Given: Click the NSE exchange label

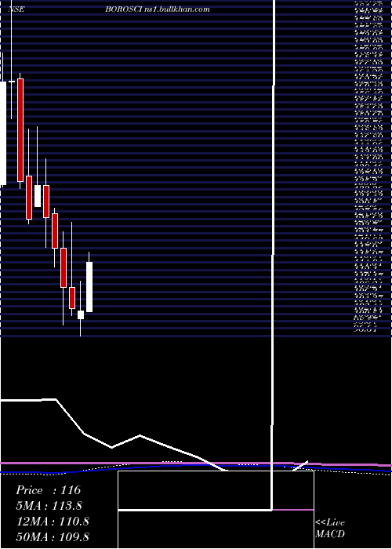Looking at the screenshot, I should tap(16, 9).
